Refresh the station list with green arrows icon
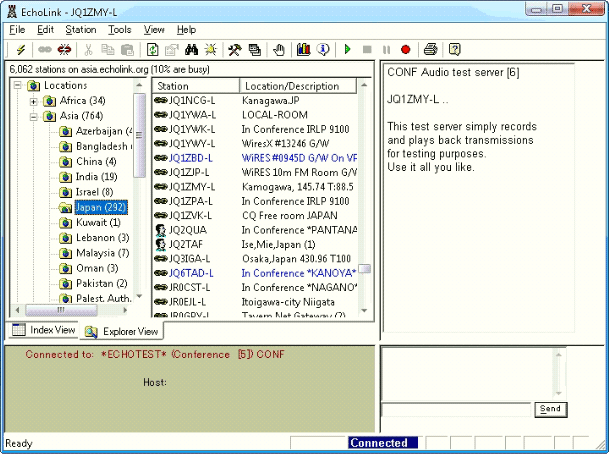 153,50
